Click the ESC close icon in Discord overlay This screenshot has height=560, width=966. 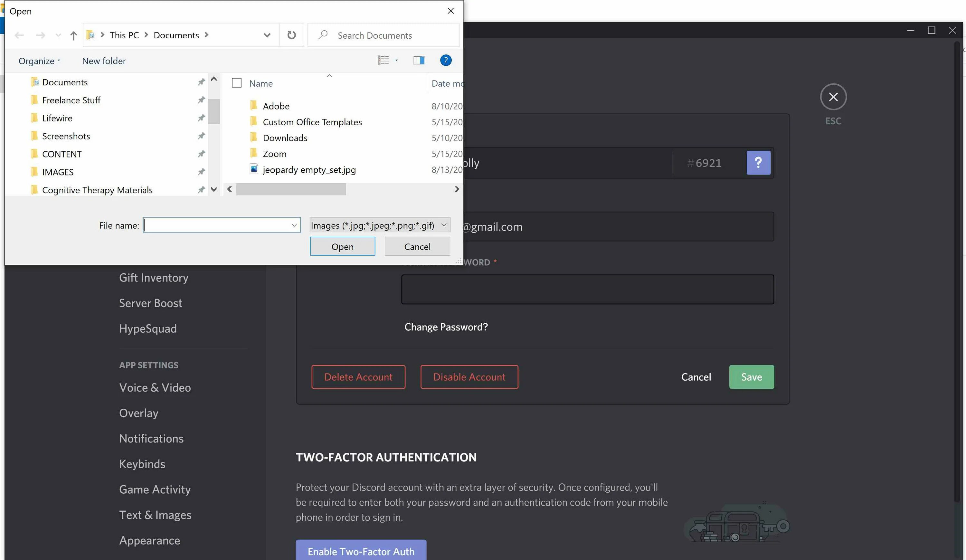833,97
